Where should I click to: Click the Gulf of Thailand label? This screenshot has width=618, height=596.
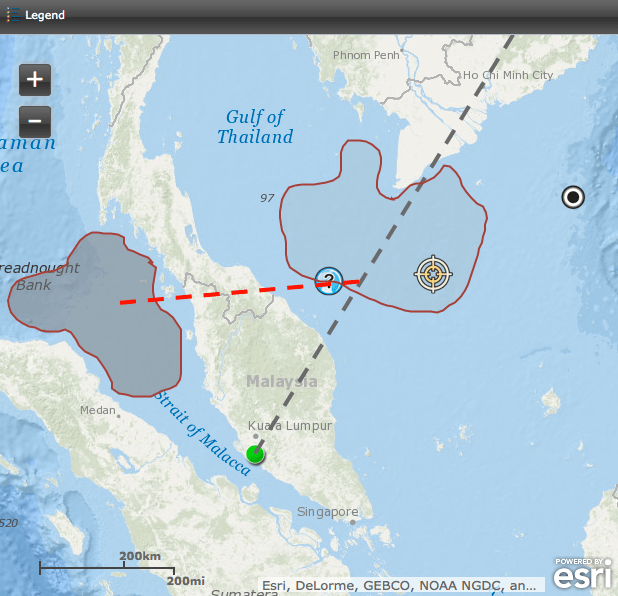(255, 127)
